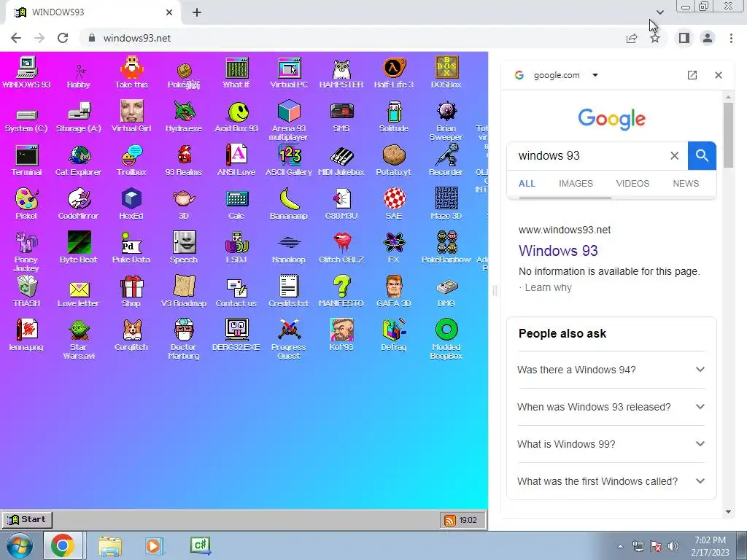Viewport: 747px width, 560px height.
Task: Bookmark this page with the star
Action: click(655, 38)
